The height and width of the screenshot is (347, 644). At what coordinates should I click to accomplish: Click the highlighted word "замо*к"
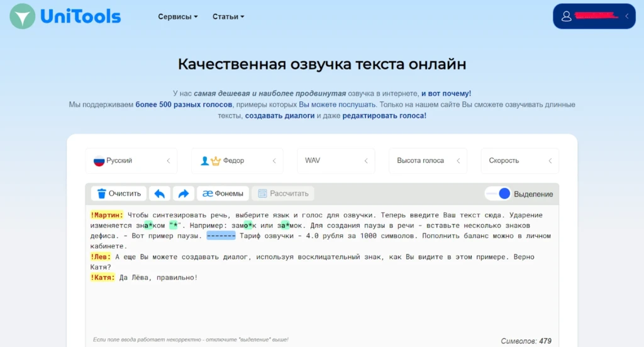(244, 225)
